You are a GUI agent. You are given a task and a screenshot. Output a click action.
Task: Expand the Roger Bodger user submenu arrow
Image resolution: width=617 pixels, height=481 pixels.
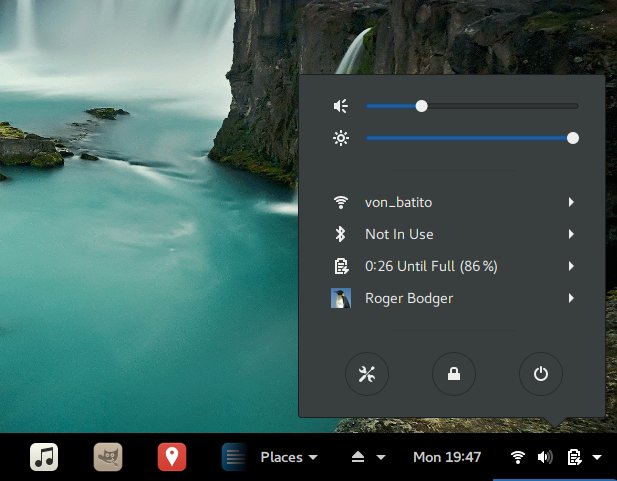pyautogui.click(x=571, y=298)
